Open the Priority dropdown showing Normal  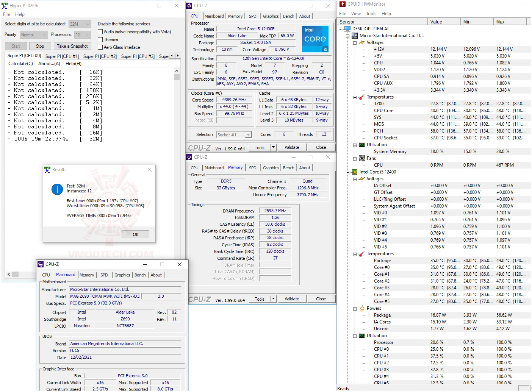[x=34, y=35]
